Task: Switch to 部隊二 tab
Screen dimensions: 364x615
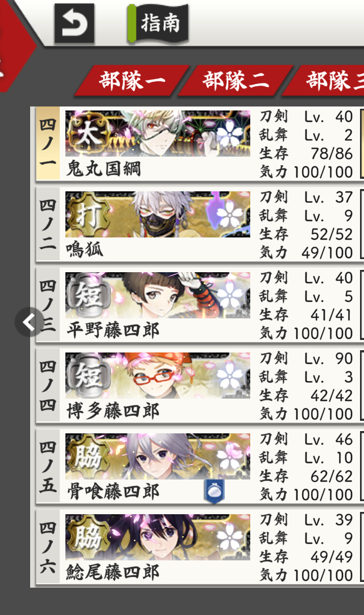Action: [235, 81]
